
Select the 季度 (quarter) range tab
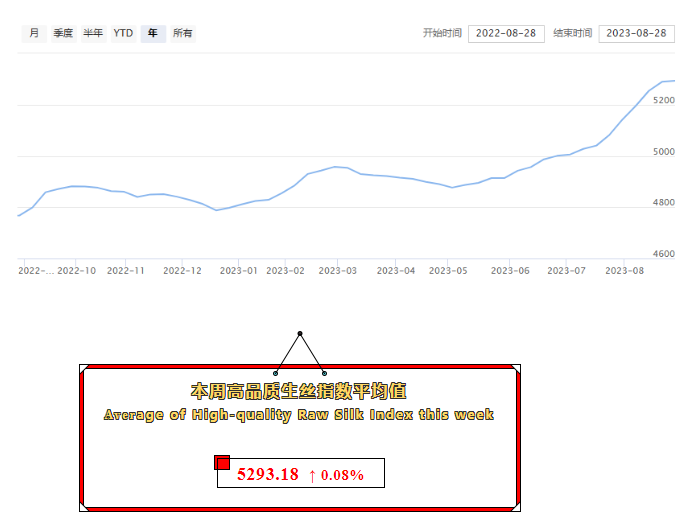tap(63, 33)
